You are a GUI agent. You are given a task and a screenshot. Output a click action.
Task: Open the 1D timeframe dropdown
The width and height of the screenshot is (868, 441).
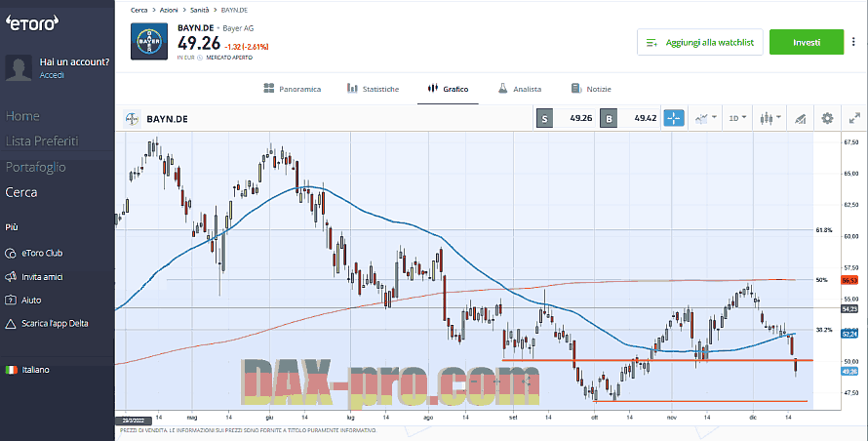click(737, 118)
